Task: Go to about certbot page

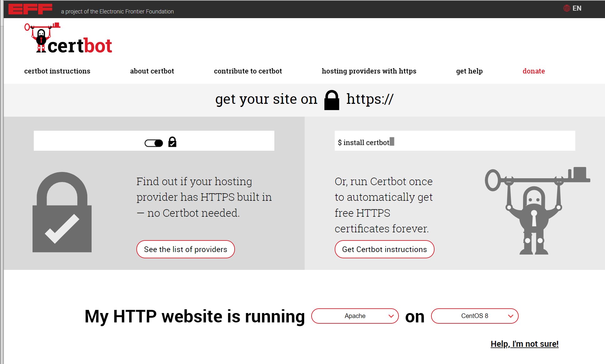Action: click(x=152, y=71)
